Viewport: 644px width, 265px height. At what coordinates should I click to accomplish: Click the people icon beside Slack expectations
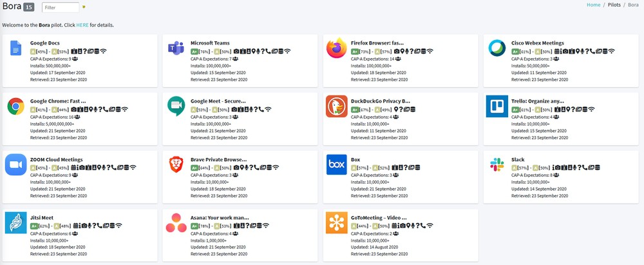(556, 175)
